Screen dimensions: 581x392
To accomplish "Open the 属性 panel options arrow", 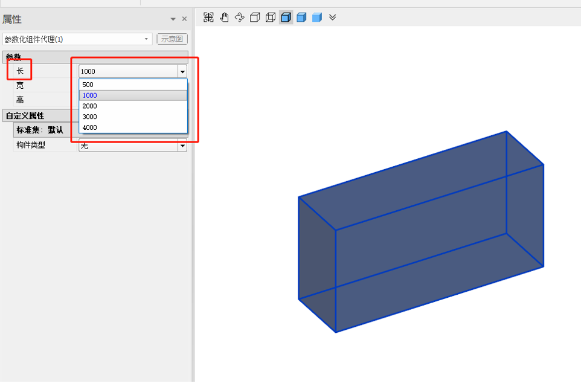I will coord(173,19).
